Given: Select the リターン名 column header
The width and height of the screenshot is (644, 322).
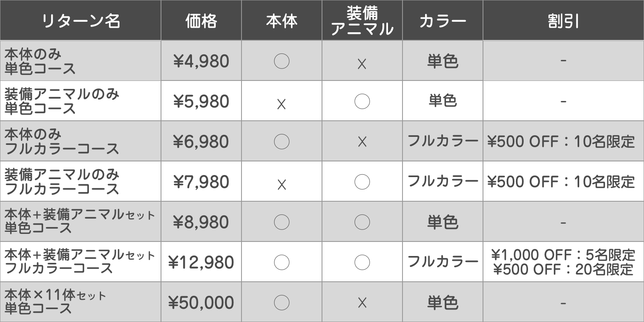Looking at the screenshot, I should [x=80, y=21].
